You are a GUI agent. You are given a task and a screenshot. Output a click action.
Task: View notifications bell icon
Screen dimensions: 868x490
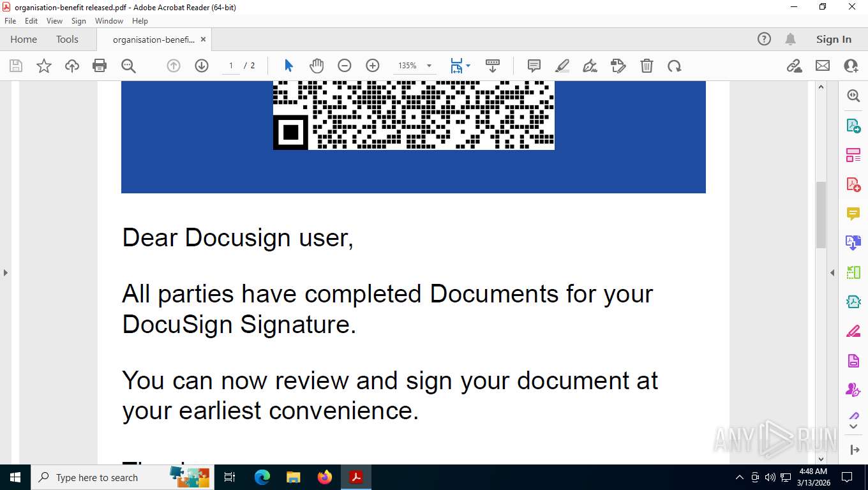pos(790,39)
